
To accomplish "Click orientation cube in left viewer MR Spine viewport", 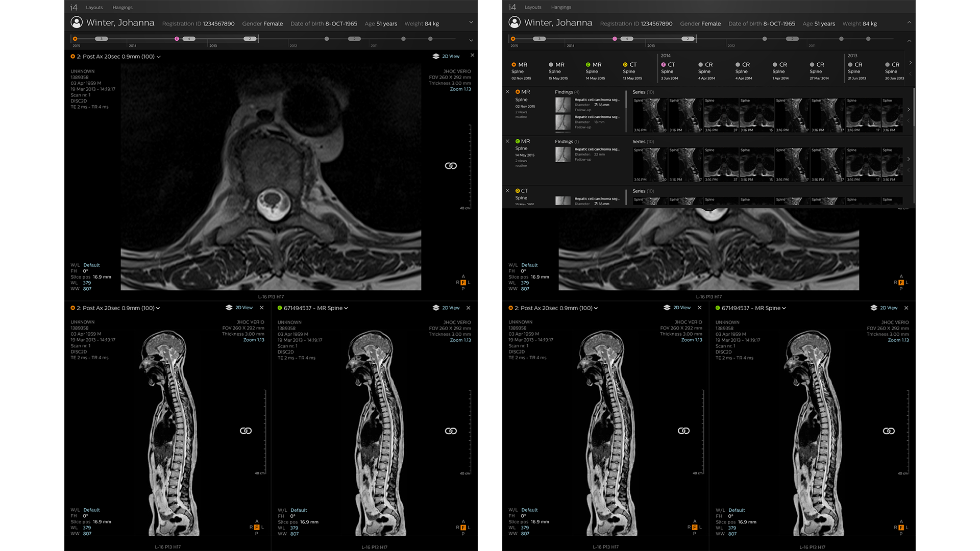I will 463,528.
